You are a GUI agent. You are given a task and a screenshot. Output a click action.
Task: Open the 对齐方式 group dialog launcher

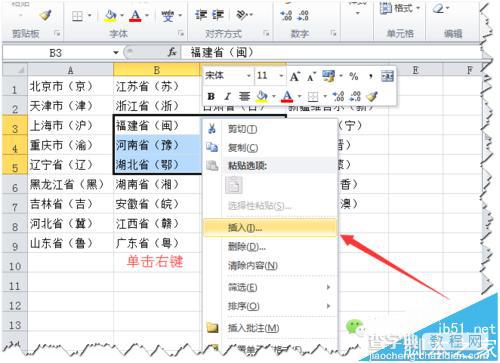[266, 33]
